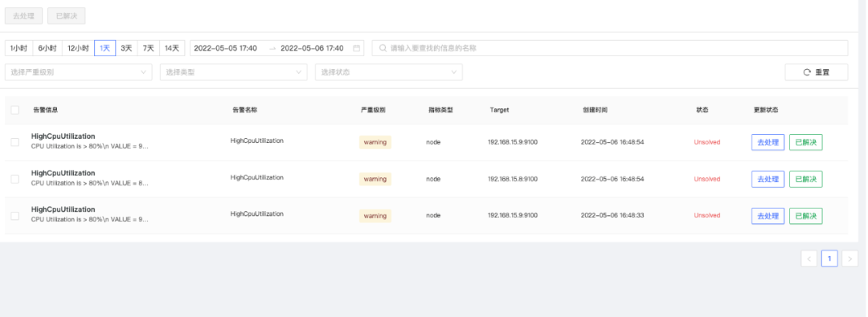868x317 pixels.
Task: Select the 1小时 time range
Action: click(18, 48)
